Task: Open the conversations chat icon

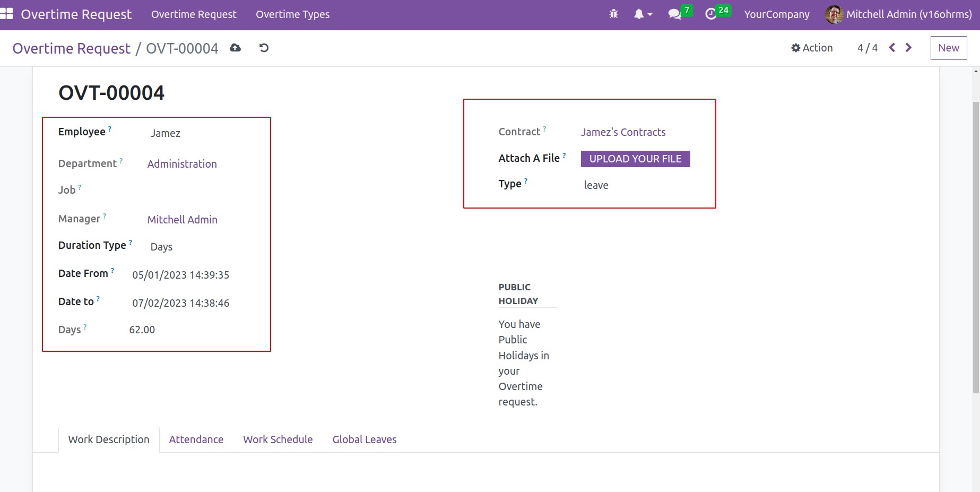Action: click(675, 14)
